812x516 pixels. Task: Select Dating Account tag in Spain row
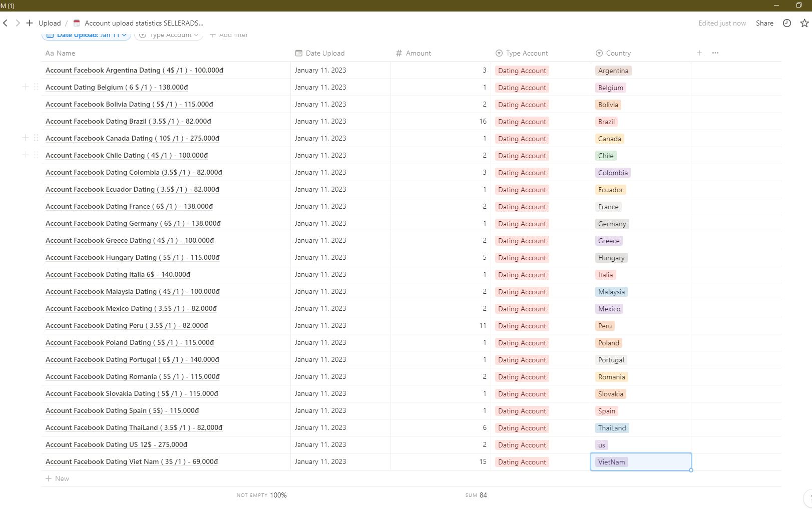(522, 411)
